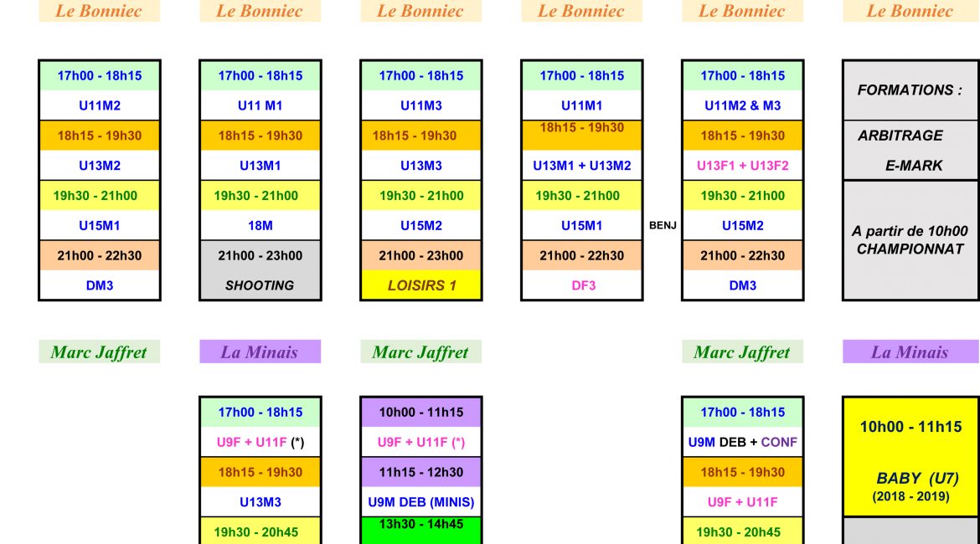Click the U13M1 + U13M2 cell
This screenshot has width=980, height=544.
582,166
